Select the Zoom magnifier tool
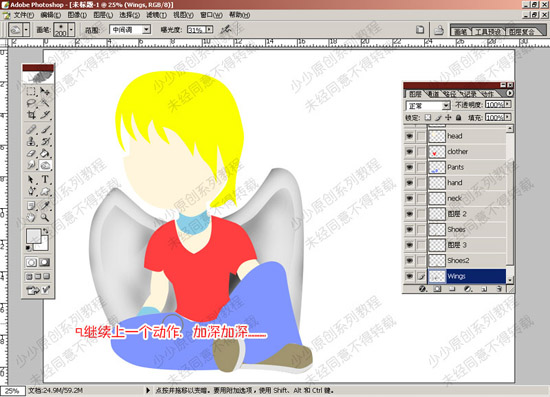Screen dimensions: 550x397 (x=45, y=217)
